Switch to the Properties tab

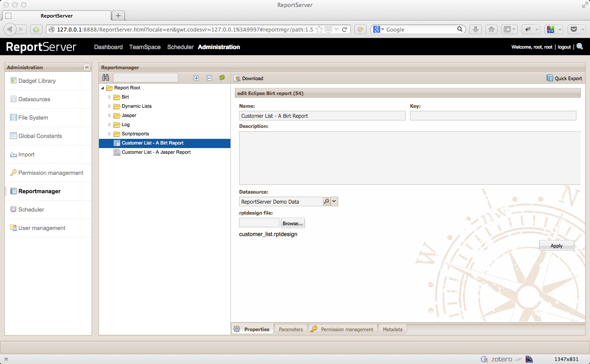[x=252, y=329]
